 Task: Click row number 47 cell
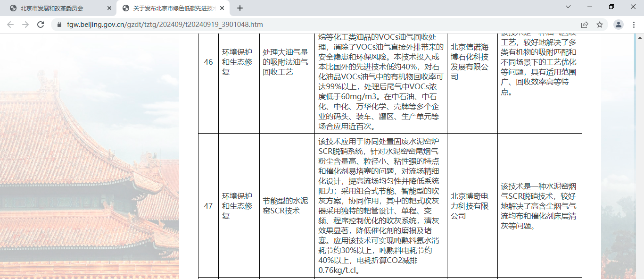208,206
